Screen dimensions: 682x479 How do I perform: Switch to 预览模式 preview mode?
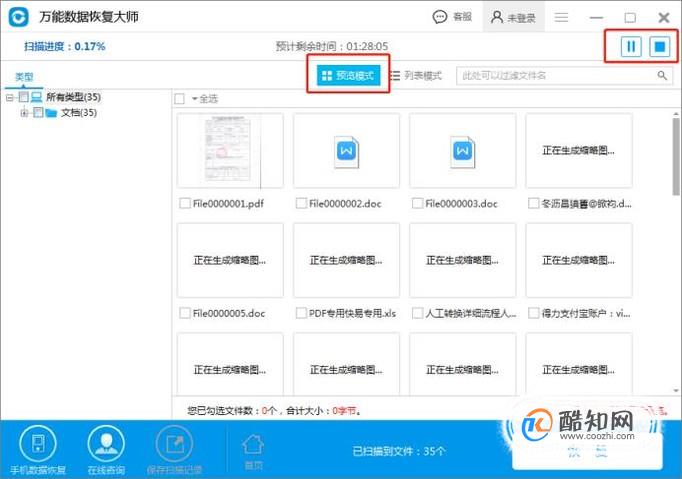tap(348, 76)
